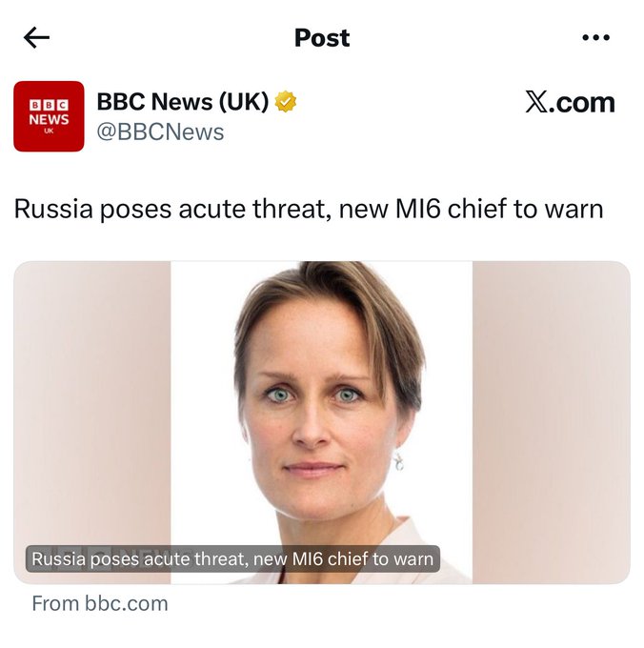Click the X glyph of the X.com logo
This screenshot has width=644, height=648.
point(535,102)
